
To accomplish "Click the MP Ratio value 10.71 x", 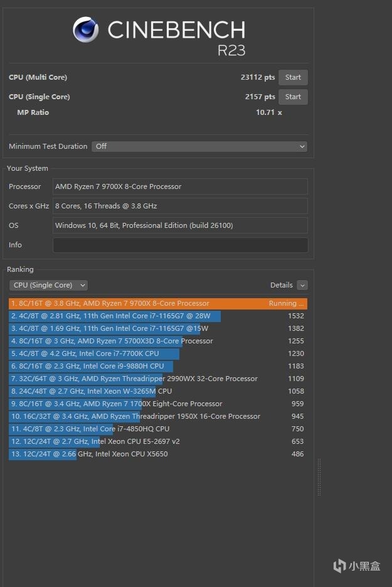I will pos(269,112).
